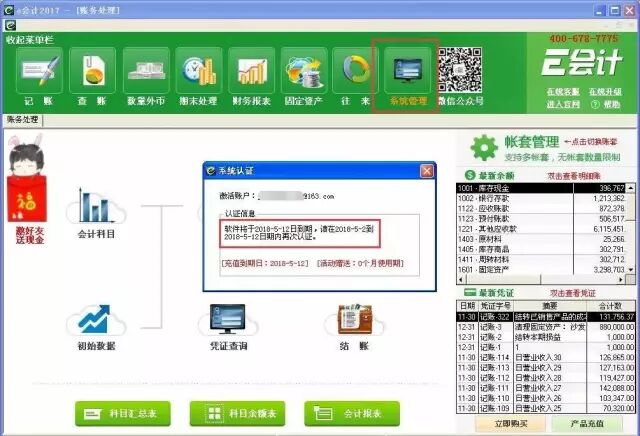Select voucher row 记账-3
This screenshot has height=436, width=640.
pyautogui.click(x=546, y=327)
